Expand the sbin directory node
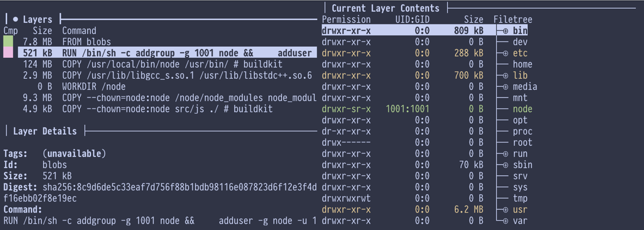This screenshot has width=644, height=230. point(505,165)
